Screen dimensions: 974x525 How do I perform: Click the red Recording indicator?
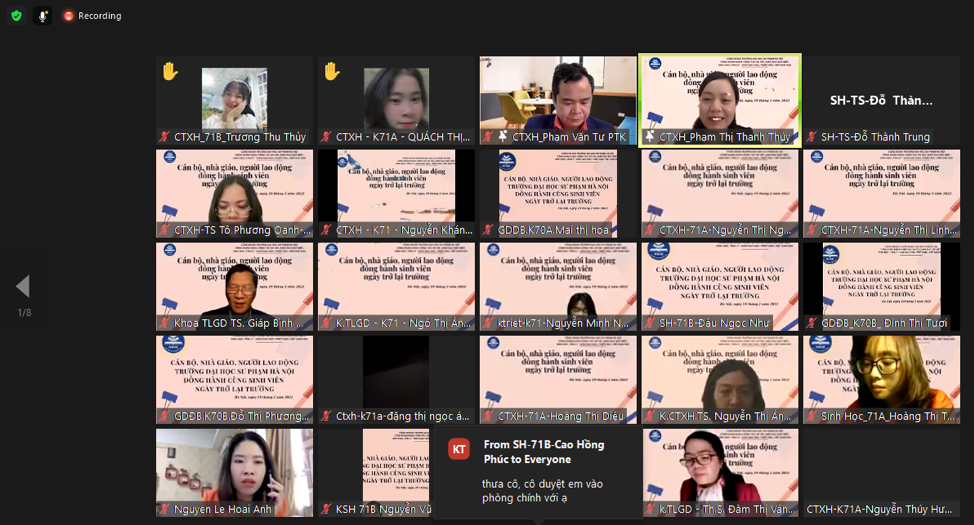[92, 16]
